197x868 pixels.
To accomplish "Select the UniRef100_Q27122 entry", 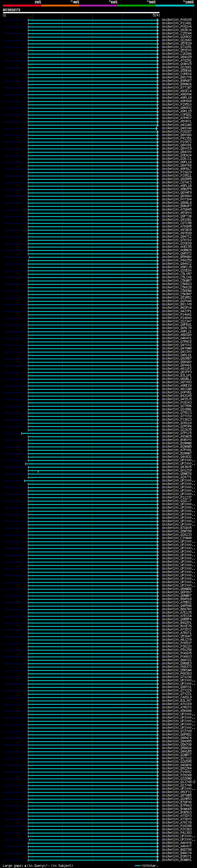I will click(177, 758).
